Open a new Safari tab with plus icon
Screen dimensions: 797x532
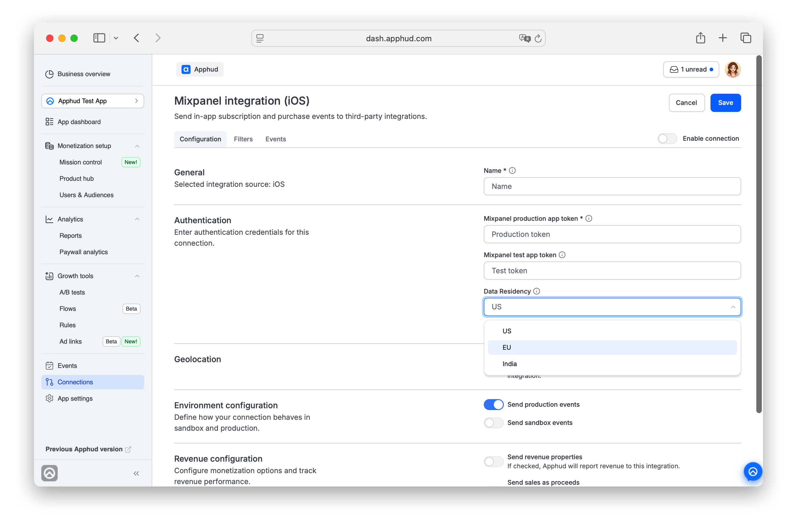(723, 38)
